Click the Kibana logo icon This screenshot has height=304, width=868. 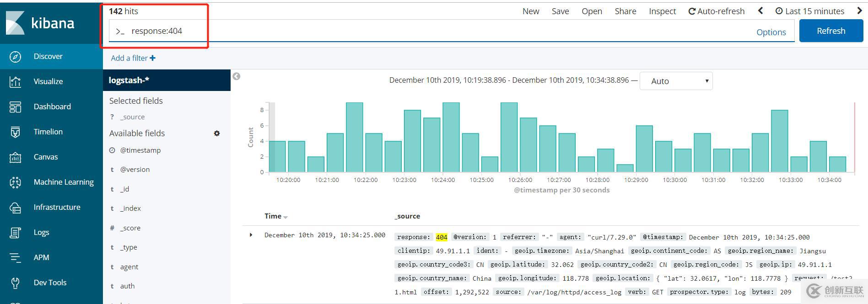point(15,23)
